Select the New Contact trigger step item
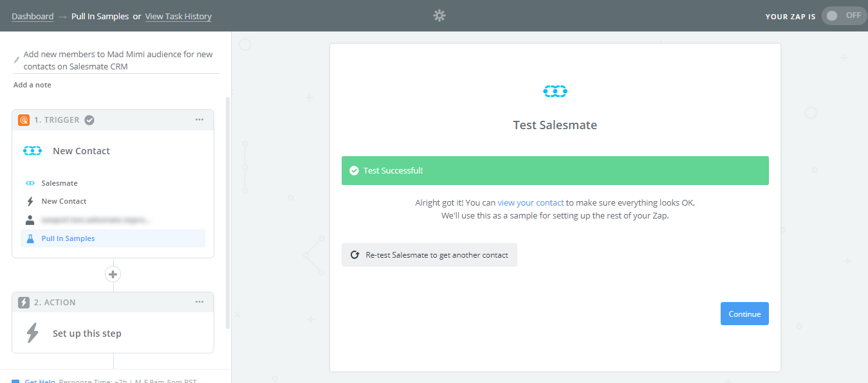This screenshot has width=868, height=383. pos(113,201)
